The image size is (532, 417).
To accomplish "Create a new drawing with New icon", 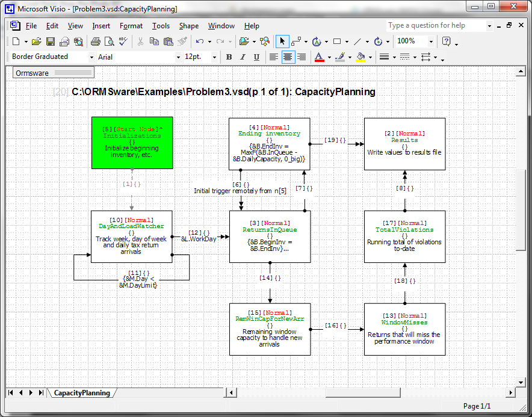I will [16, 42].
